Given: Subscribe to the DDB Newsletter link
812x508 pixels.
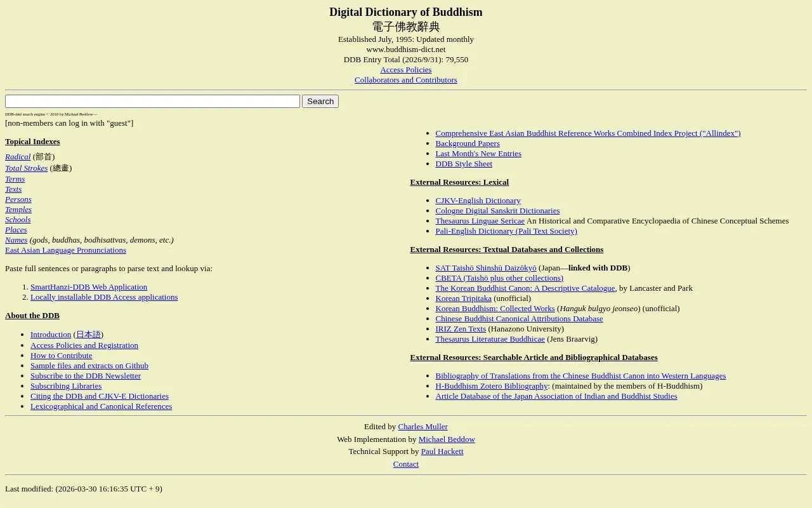Looking at the screenshot, I should 86,376.
